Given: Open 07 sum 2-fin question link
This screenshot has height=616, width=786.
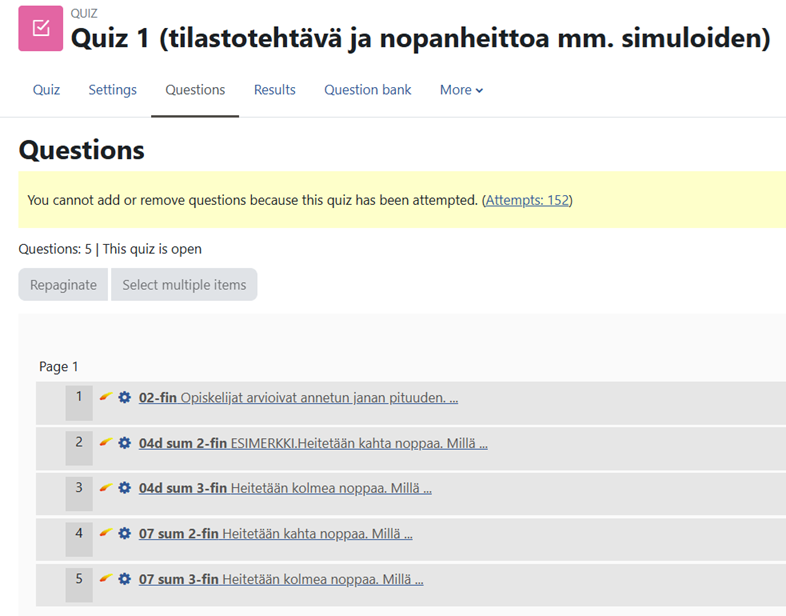Looking at the screenshot, I should click(275, 534).
